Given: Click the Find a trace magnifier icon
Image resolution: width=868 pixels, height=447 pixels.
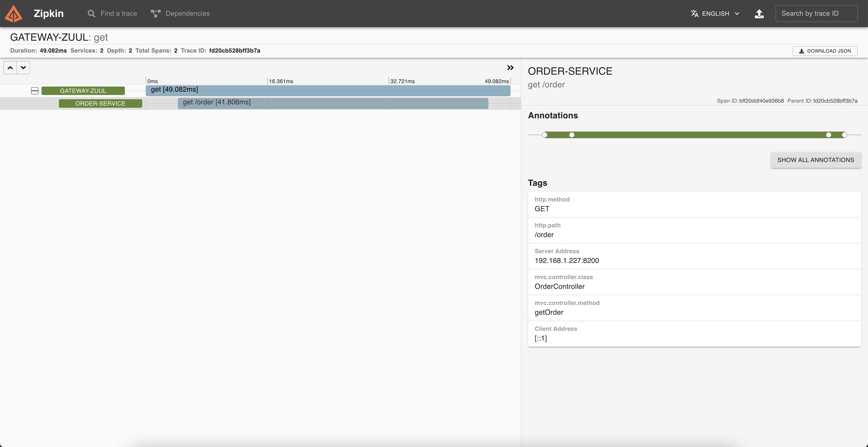Looking at the screenshot, I should pyautogui.click(x=91, y=14).
